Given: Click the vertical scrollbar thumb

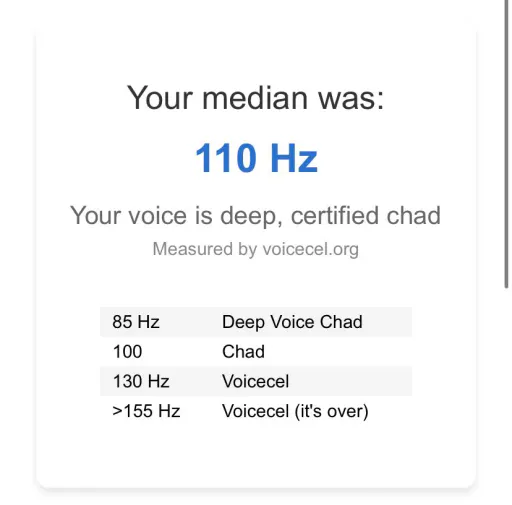Looking at the screenshot, I should (506, 143).
